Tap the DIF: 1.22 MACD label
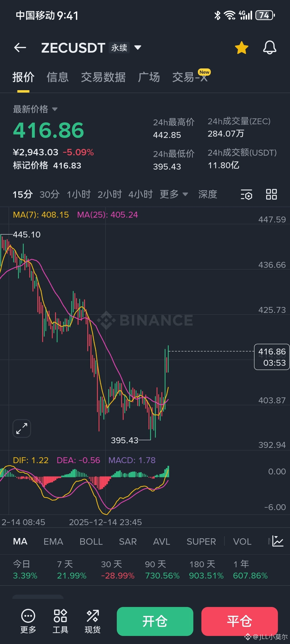Viewport: 290px width, 644px height. point(31,460)
